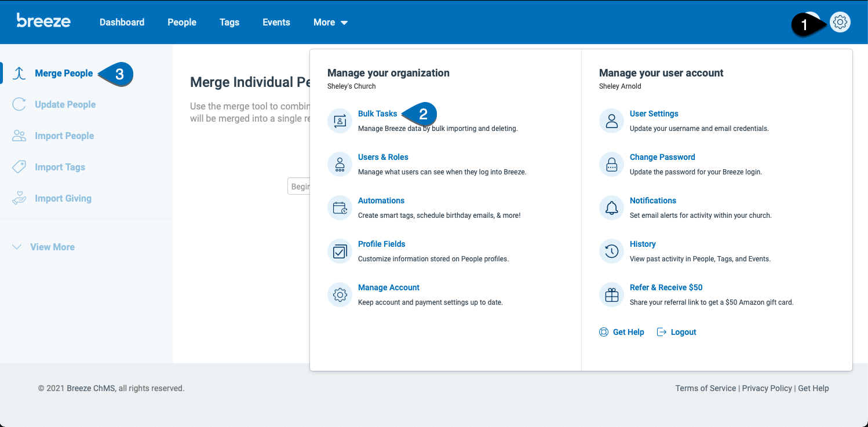The width and height of the screenshot is (868, 427).
Task: Select Import Giving in sidebar
Action: coord(63,198)
